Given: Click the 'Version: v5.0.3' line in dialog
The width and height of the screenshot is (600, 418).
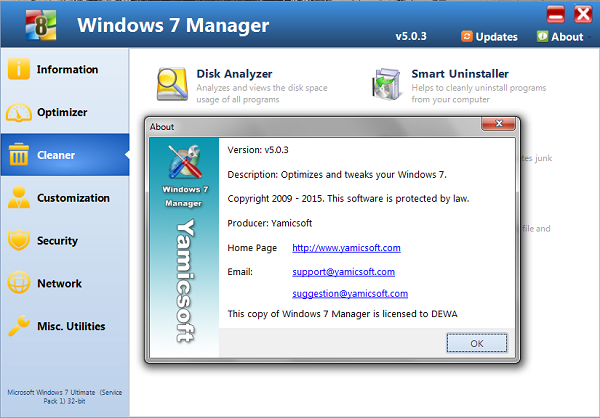Looking at the screenshot, I should tap(258, 150).
